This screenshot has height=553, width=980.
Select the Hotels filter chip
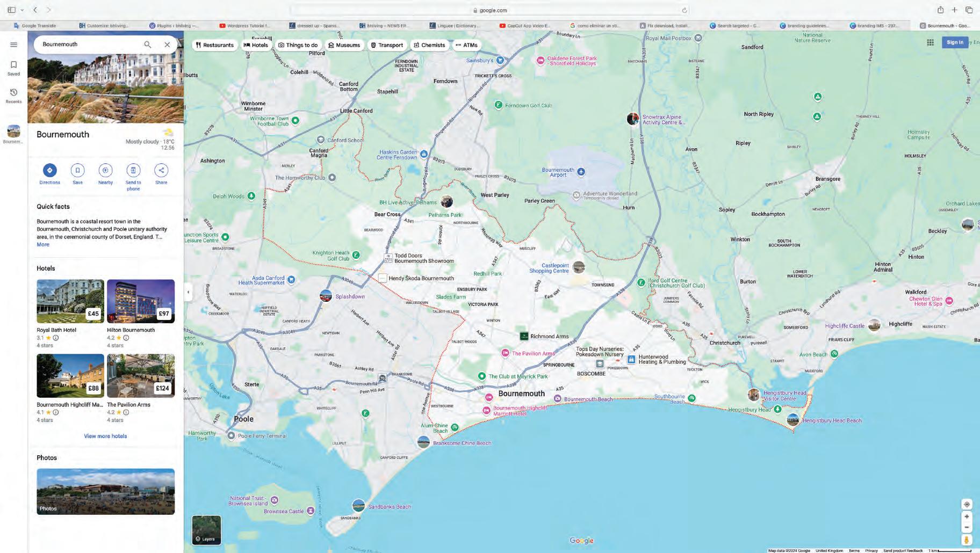tap(256, 45)
